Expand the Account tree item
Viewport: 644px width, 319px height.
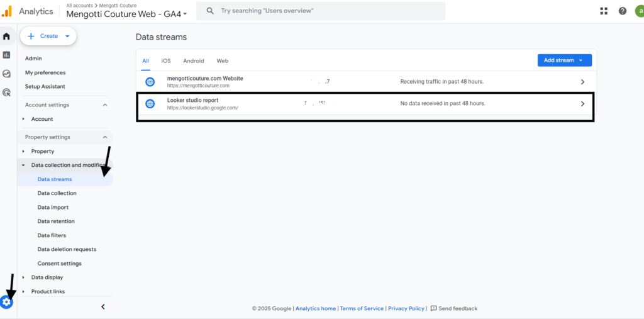pyautogui.click(x=23, y=119)
